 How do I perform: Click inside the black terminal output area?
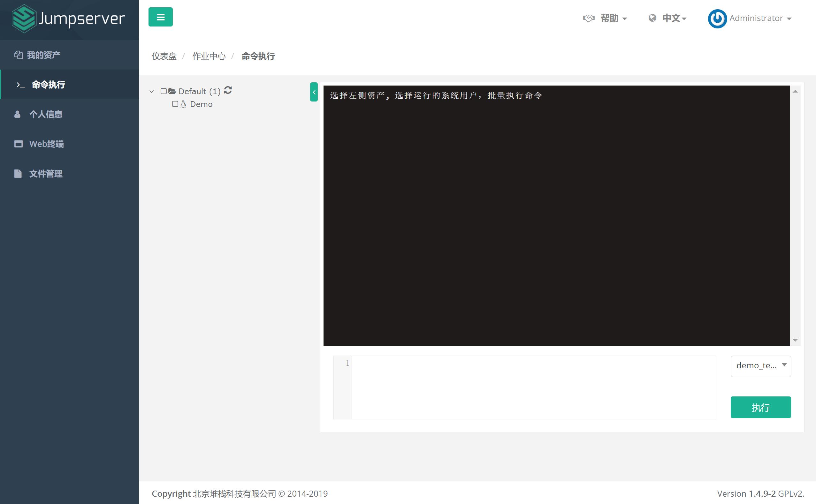pyautogui.click(x=556, y=216)
